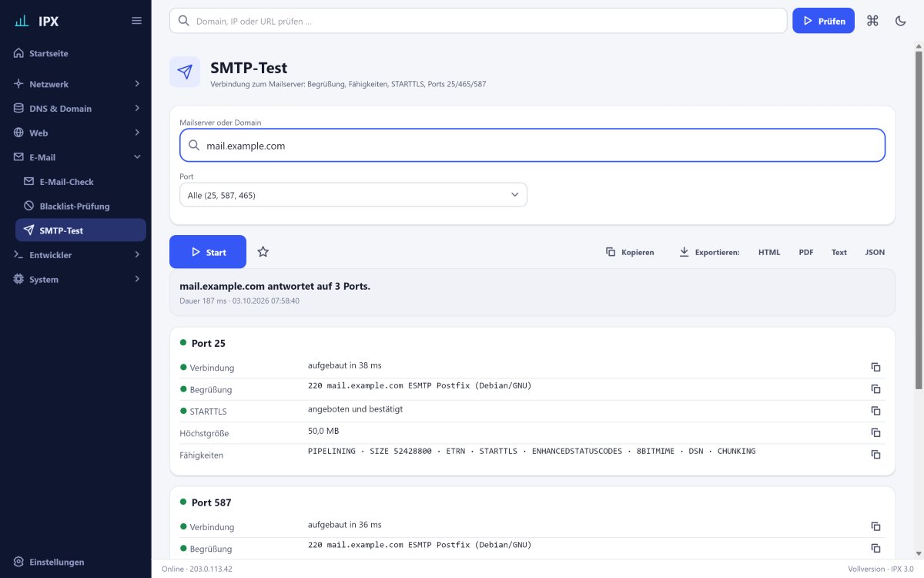This screenshot has width=924, height=578.
Task: Click the Mailserver oder Domain input field
Action: point(532,145)
